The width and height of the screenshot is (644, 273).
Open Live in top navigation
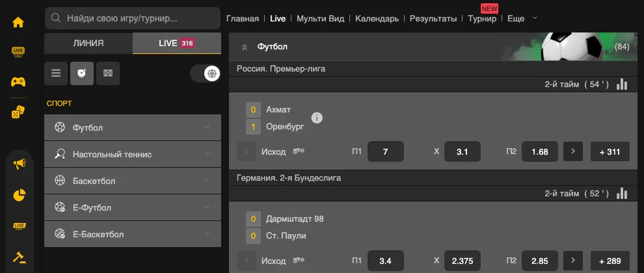point(278,18)
